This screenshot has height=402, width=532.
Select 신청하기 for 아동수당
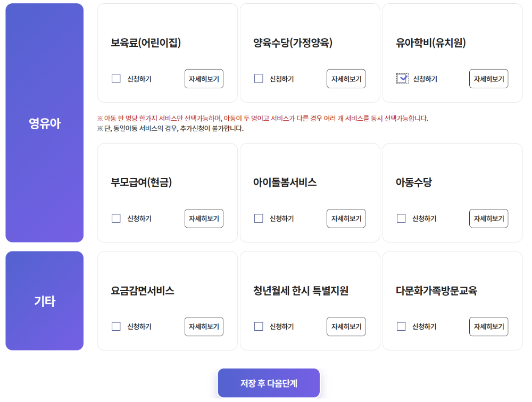pyautogui.click(x=401, y=218)
